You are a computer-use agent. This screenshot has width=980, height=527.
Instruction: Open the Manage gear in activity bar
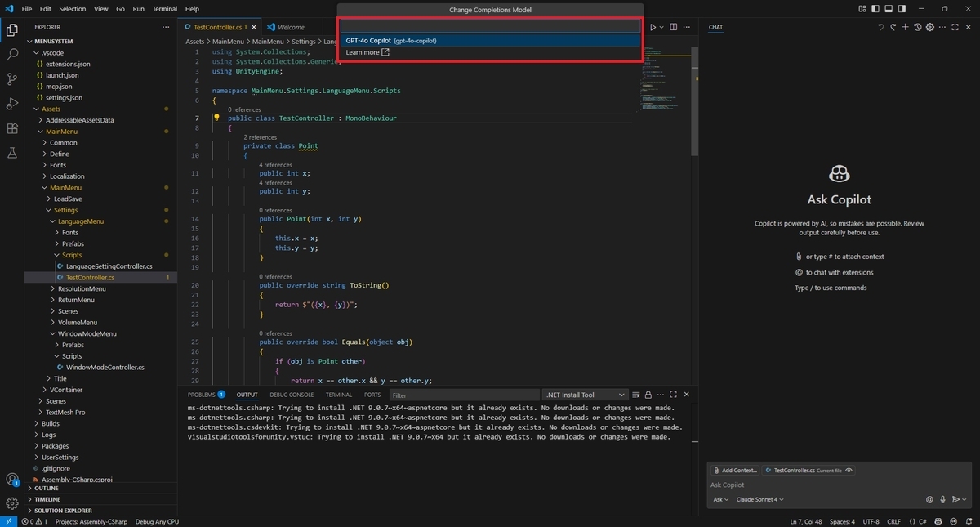pyautogui.click(x=12, y=503)
